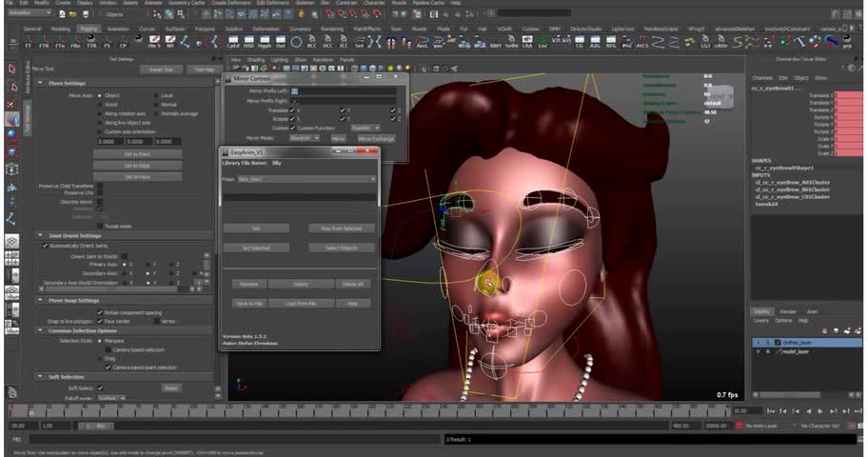Collapse the Move Settings section
868x457 pixels.
pos(41,83)
